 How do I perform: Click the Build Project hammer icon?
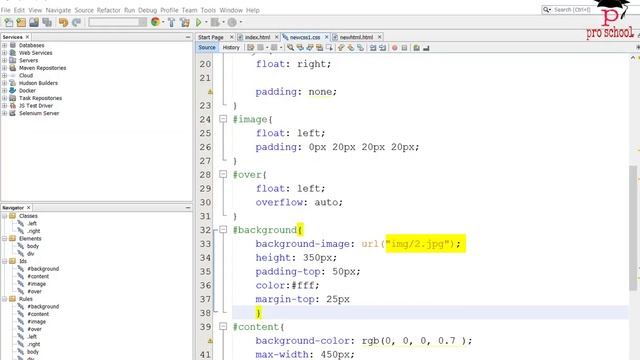[x=171, y=22]
